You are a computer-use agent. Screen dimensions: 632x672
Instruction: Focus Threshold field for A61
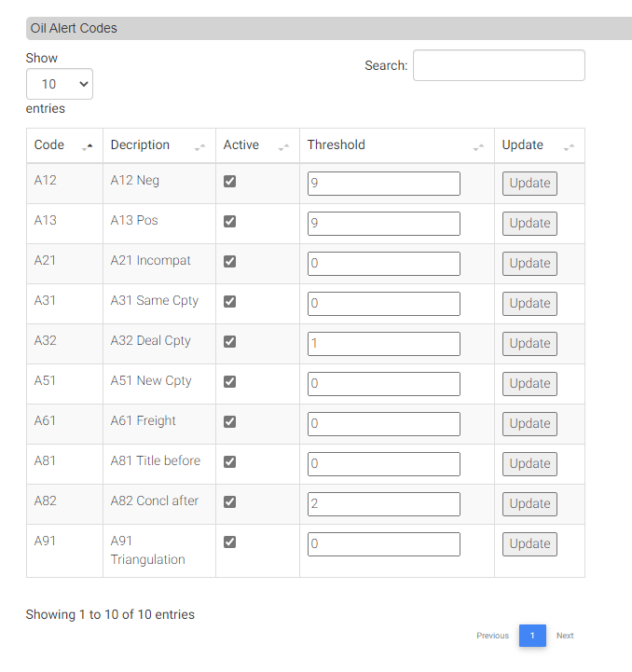click(384, 424)
